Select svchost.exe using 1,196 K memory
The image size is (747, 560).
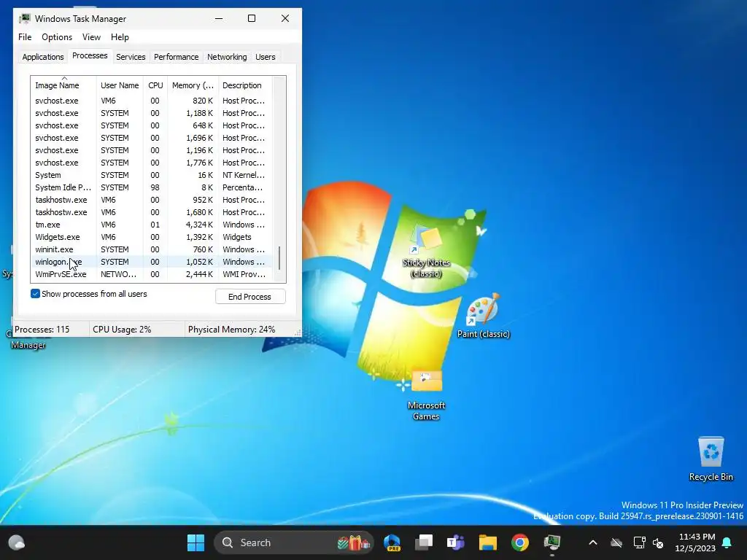152,150
